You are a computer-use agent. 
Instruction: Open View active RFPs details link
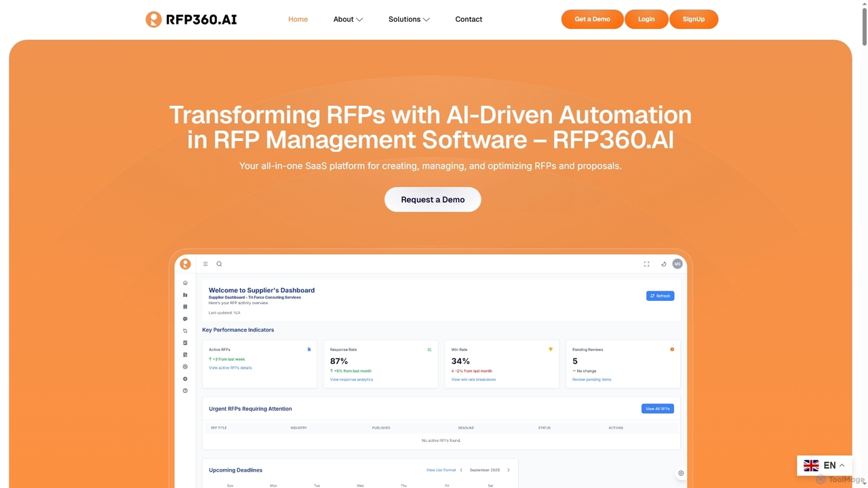coord(231,368)
